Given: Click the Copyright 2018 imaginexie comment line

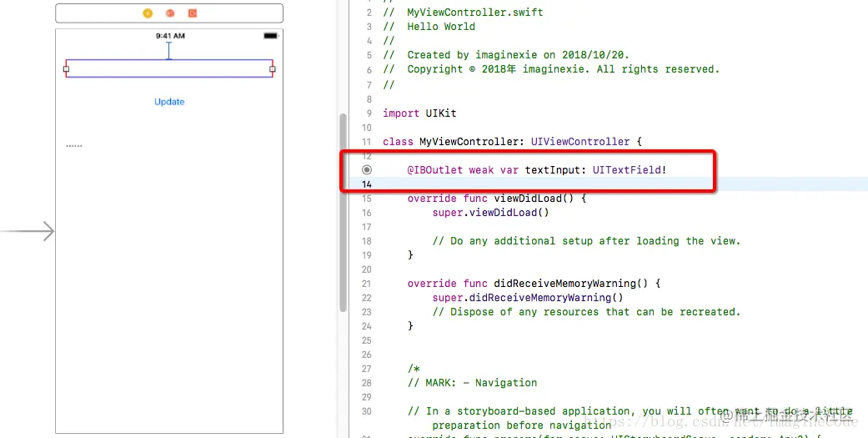Looking at the screenshot, I should (551, 69).
